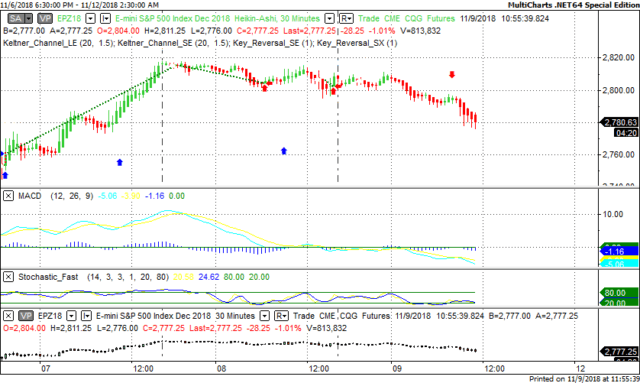The image size is (640, 383).
Task: Click red O=2,804.00 open value in top status line
Action: 118,31
